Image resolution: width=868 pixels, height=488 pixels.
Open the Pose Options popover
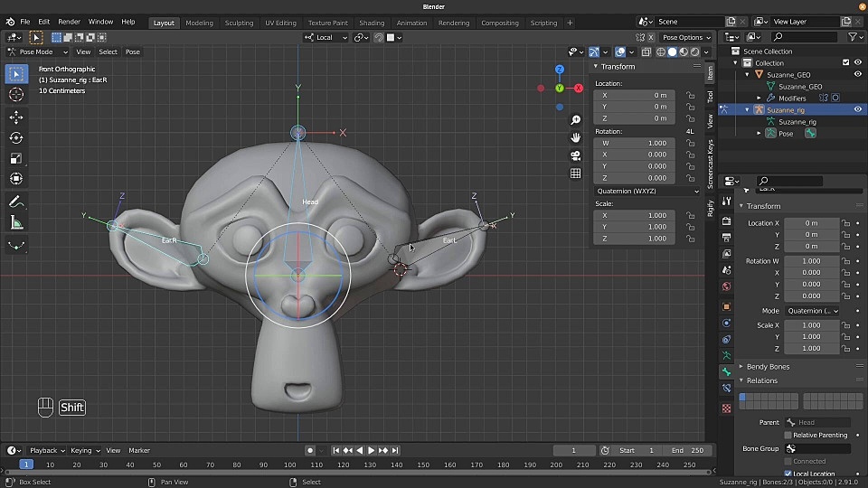685,37
